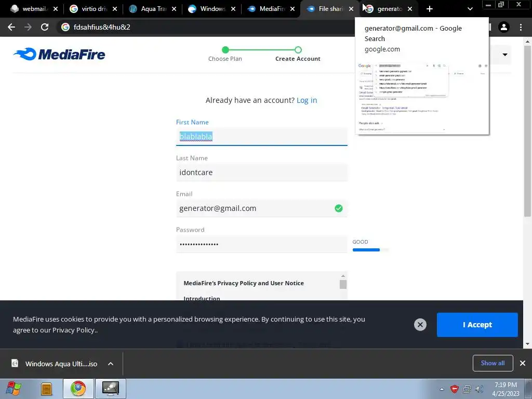
Task: Close the Aqua Transformation tab
Action: click(174, 9)
